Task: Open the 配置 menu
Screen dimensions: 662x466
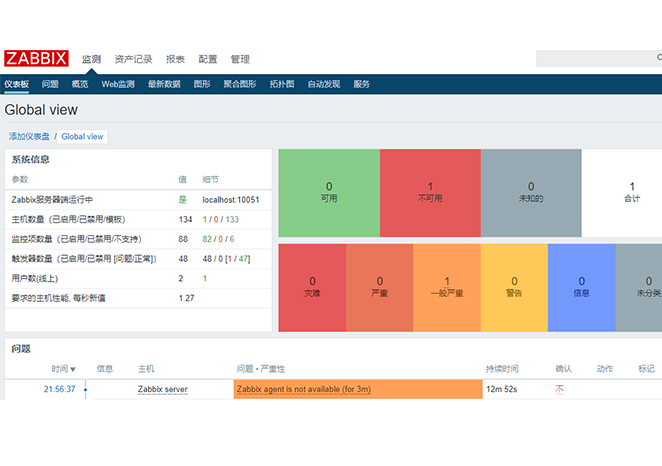Action: point(207,59)
